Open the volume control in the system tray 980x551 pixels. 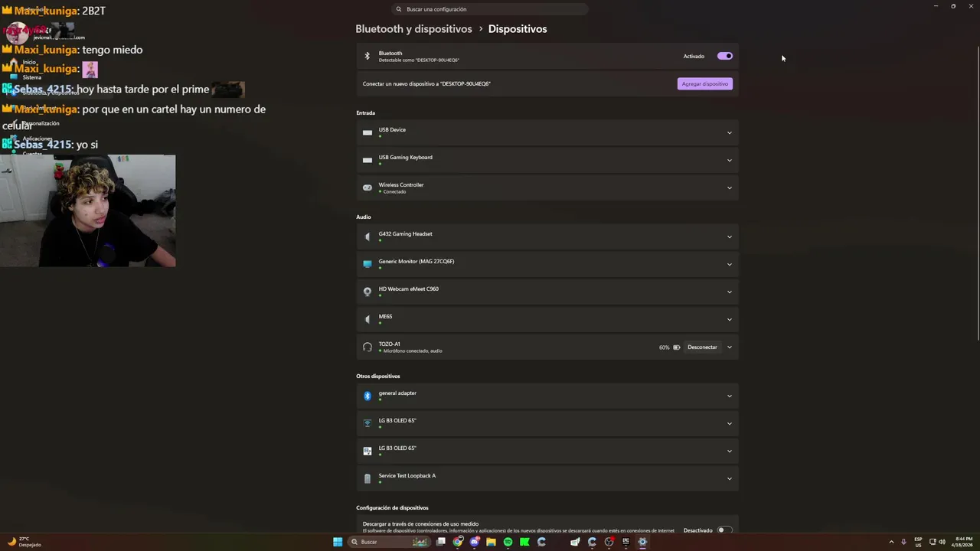click(942, 542)
